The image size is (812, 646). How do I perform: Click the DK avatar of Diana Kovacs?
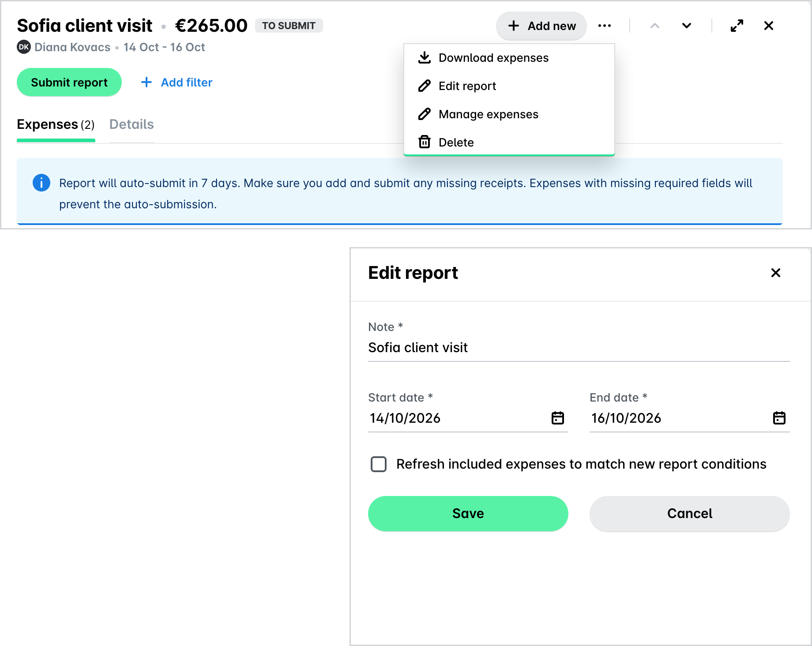pos(24,47)
